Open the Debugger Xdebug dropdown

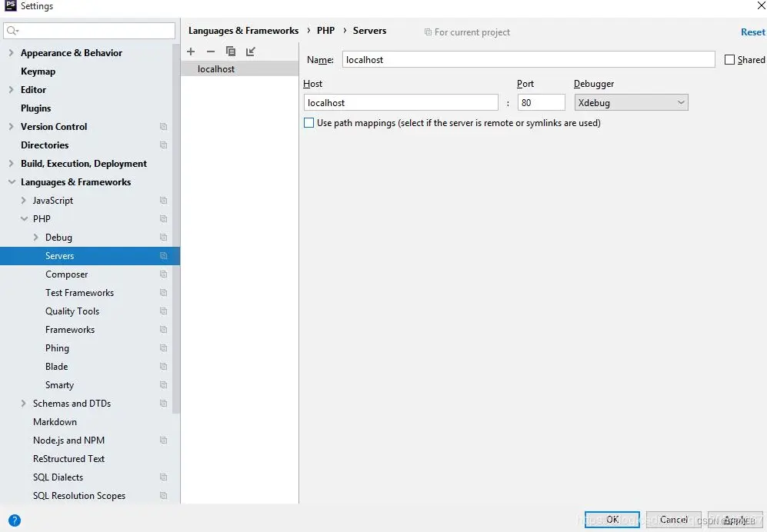click(631, 103)
